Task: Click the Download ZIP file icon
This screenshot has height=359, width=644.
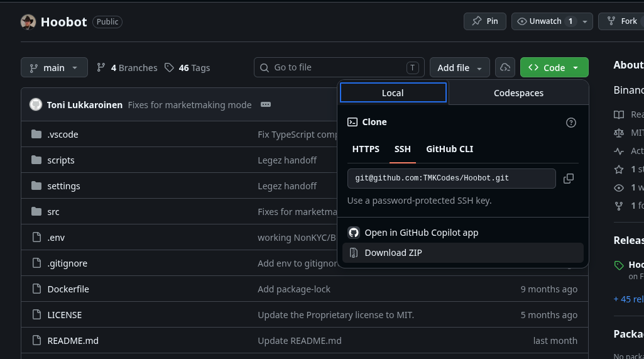Action: 354,253
